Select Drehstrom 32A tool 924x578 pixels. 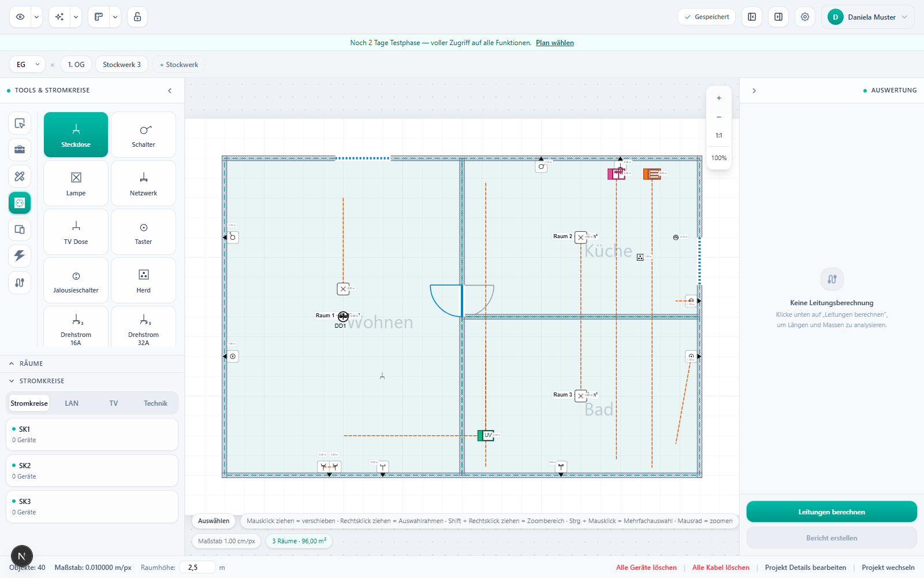(143, 327)
